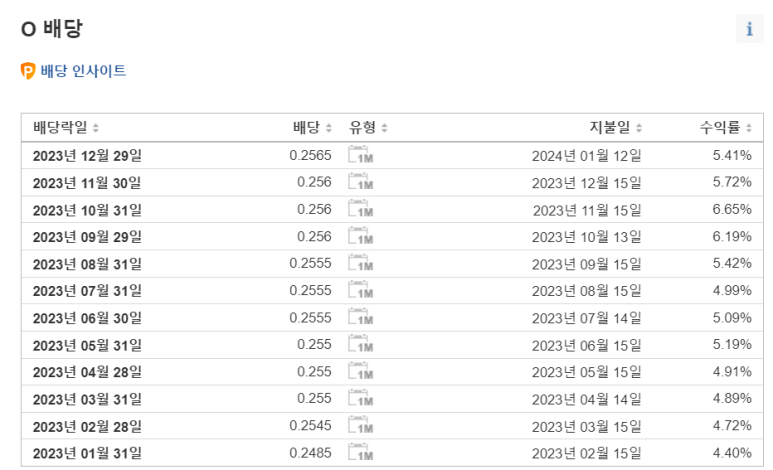Image resolution: width=773 pixels, height=470 pixels.
Task: Click the 1M icon in the 2023년 10월 31일 row
Action: coord(360,209)
